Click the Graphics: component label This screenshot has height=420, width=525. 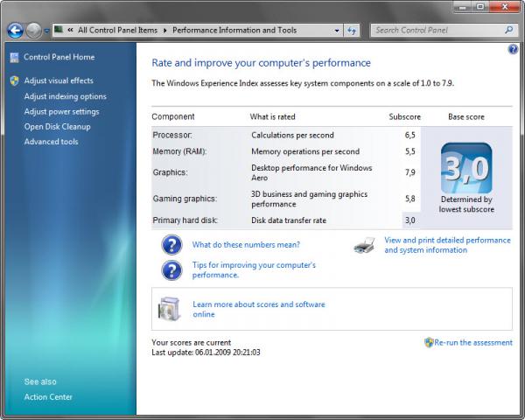(171, 172)
